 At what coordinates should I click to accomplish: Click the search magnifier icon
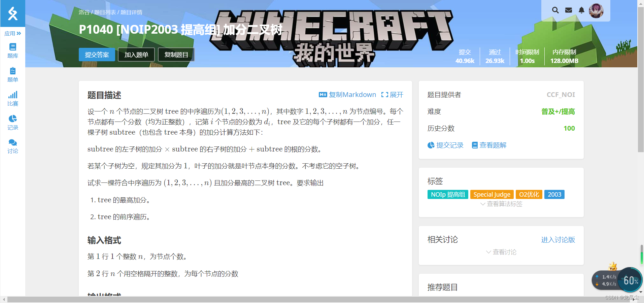[555, 10]
